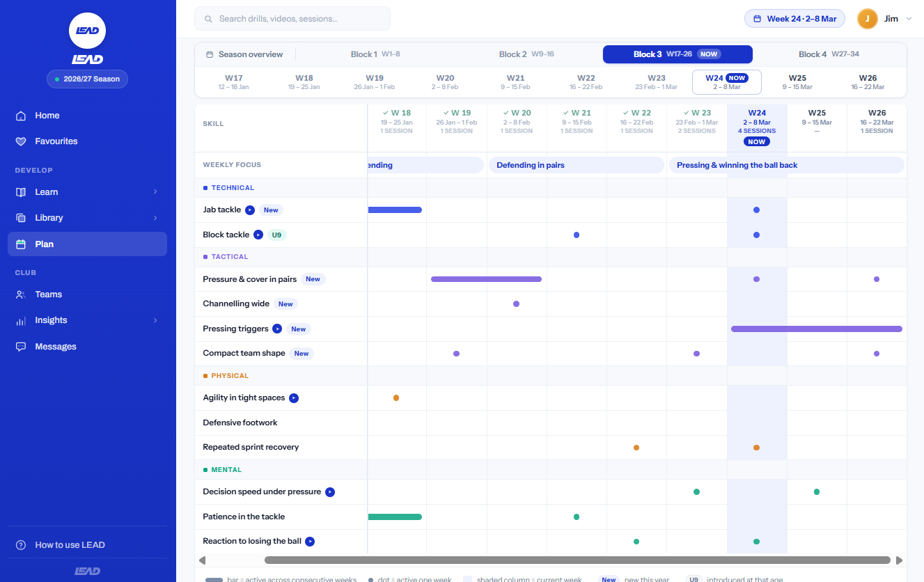Click the Jim user avatar
The image size is (924, 582).
pyautogui.click(x=868, y=19)
